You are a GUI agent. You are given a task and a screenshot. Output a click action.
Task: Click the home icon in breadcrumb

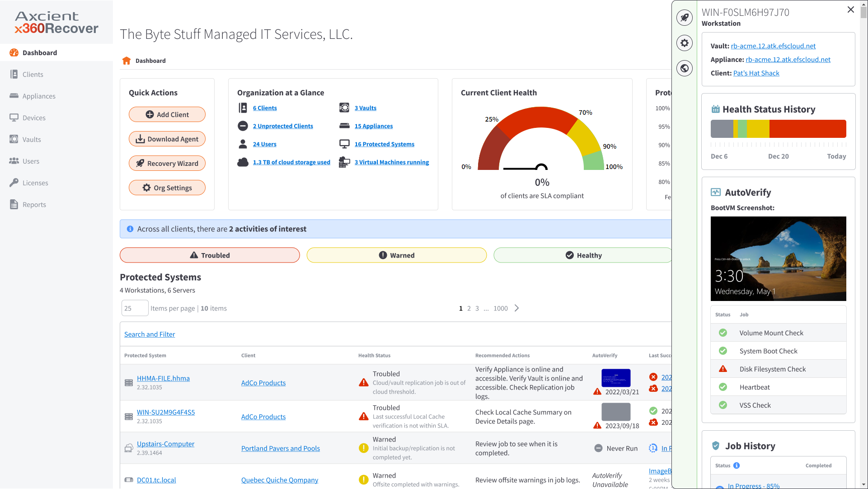pos(127,61)
